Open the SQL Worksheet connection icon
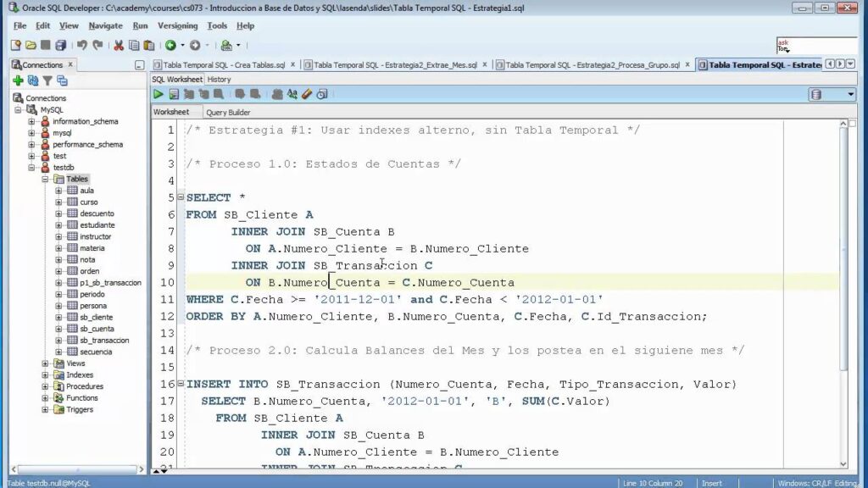The image size is (868, 488). click(x=226, y=46)
